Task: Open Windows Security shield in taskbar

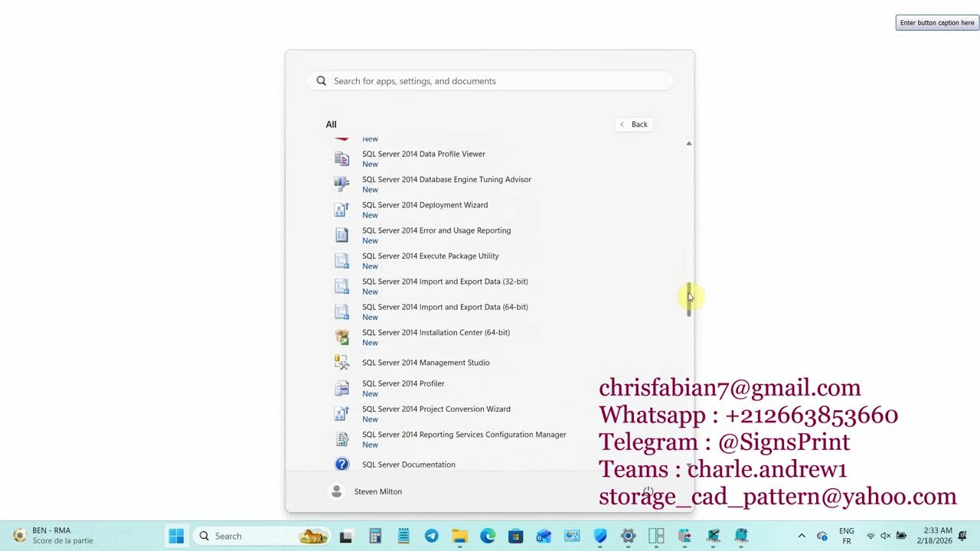Action: 600,536
